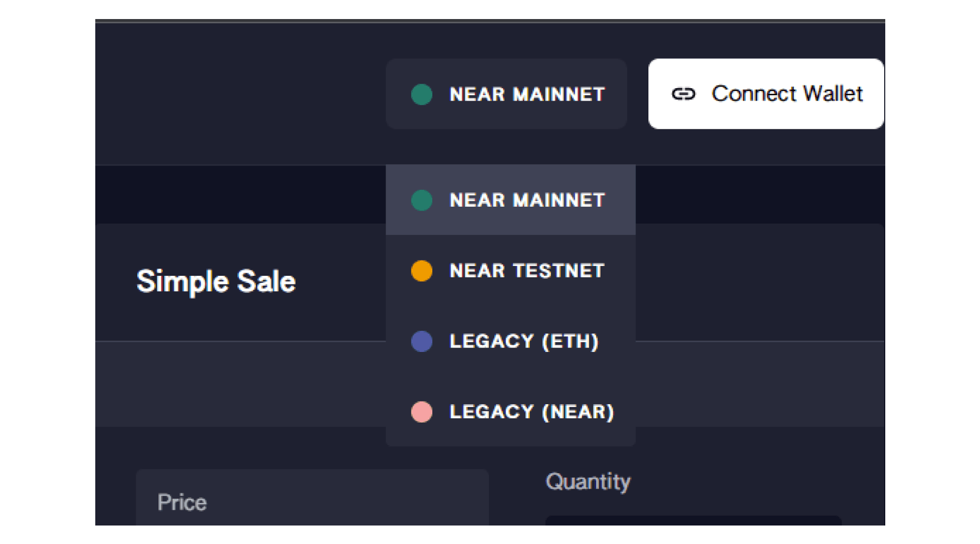Click NEAR MAINNET text in top selector

527,94
